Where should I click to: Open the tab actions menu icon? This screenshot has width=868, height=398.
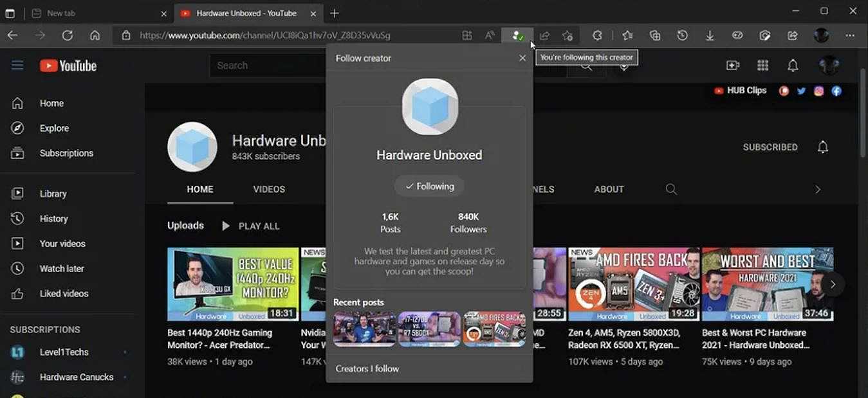pyautogui.click(x=10, y=13)
